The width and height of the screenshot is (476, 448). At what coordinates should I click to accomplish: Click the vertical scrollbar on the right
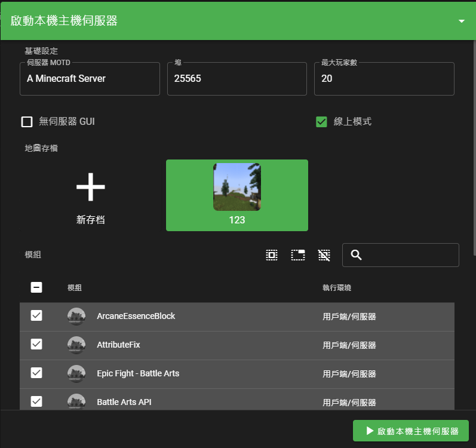(x=474, y=148)
